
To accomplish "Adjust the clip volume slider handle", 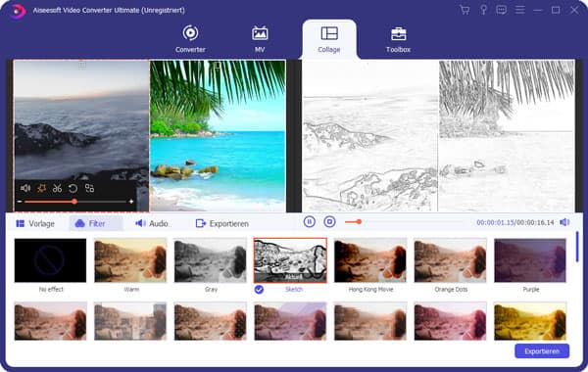I will click(74, 202).
